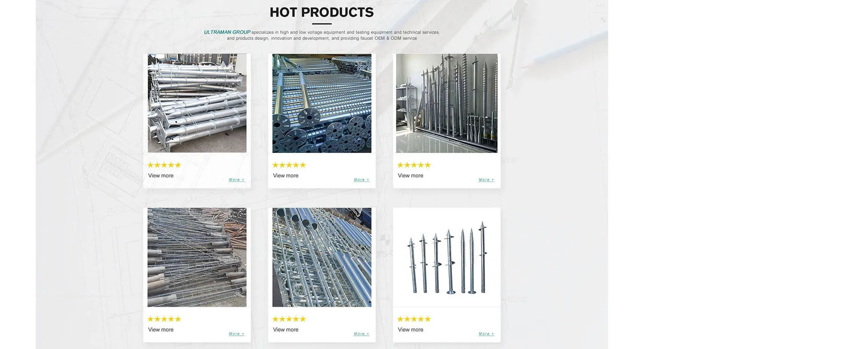Image resolution: width=868 pixels, height=349 pixels.
Task: Click 'More +' under the first product
Action: [236, 180]
